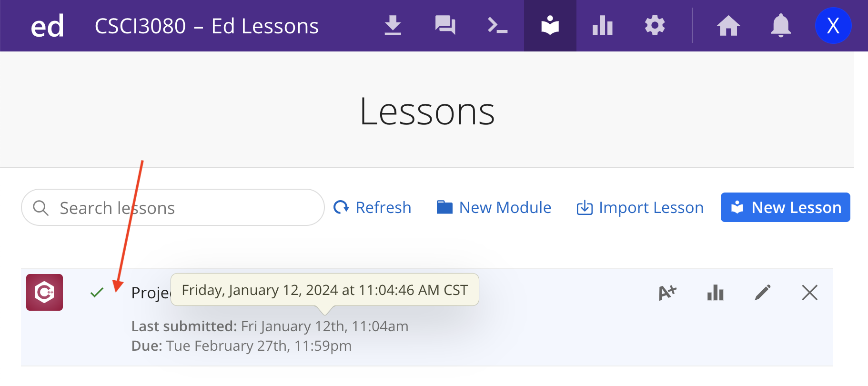Open the Discussion chat icon

tap(445, 26)
